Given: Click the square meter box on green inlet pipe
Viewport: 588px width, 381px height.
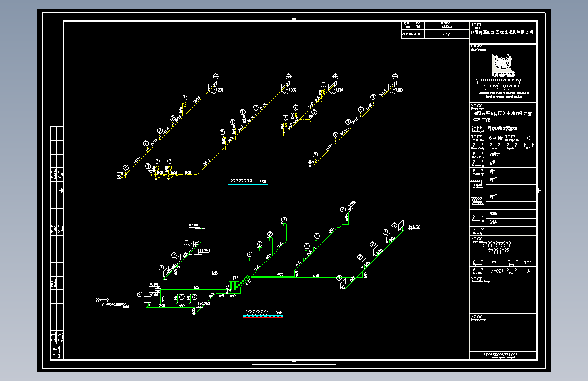Looking at the screenshot, I should (147, 300).
